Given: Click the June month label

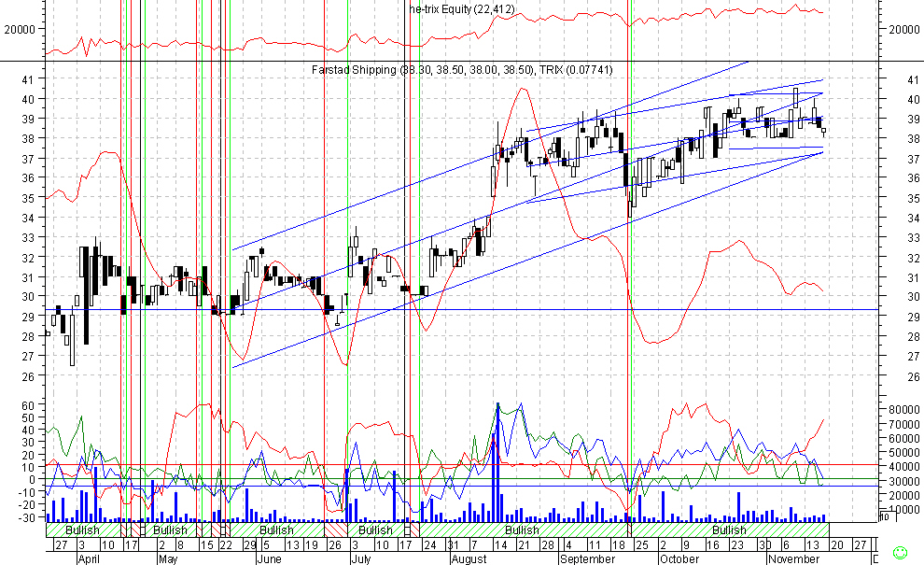Looking at the screenshot, I should [x=268, y=558].
